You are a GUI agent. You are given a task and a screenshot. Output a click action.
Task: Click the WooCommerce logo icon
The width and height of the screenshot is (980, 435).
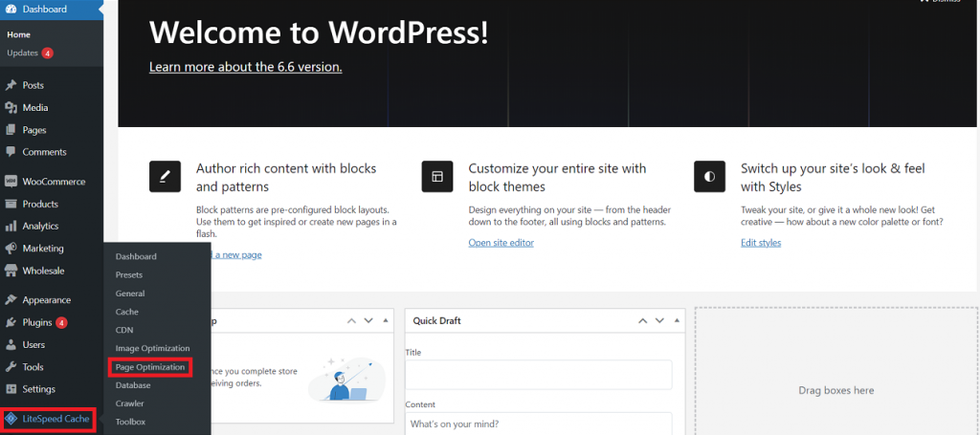pos(11,182)
